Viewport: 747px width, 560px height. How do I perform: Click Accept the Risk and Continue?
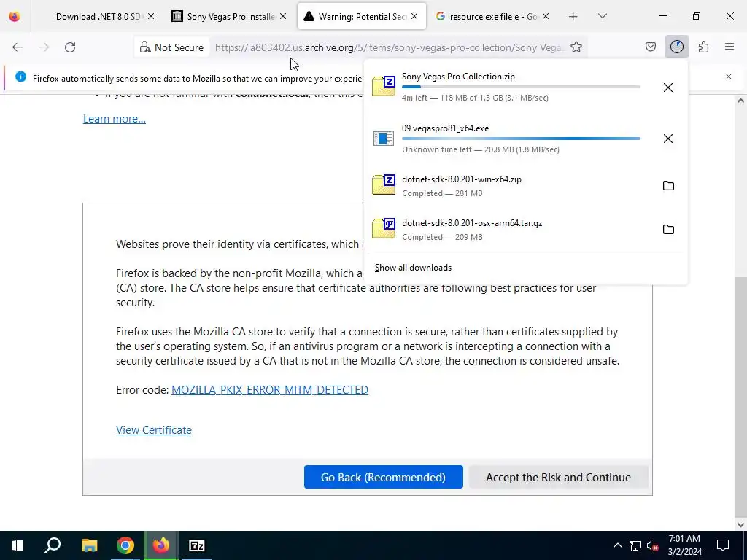click(x=558, y=477)
